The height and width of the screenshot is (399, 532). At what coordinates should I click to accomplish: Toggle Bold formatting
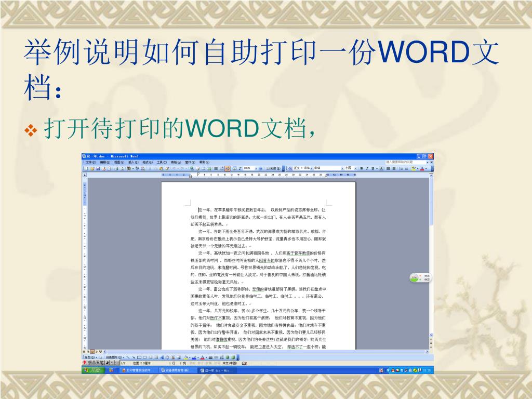pyautogui.click(x=362, y=168)
